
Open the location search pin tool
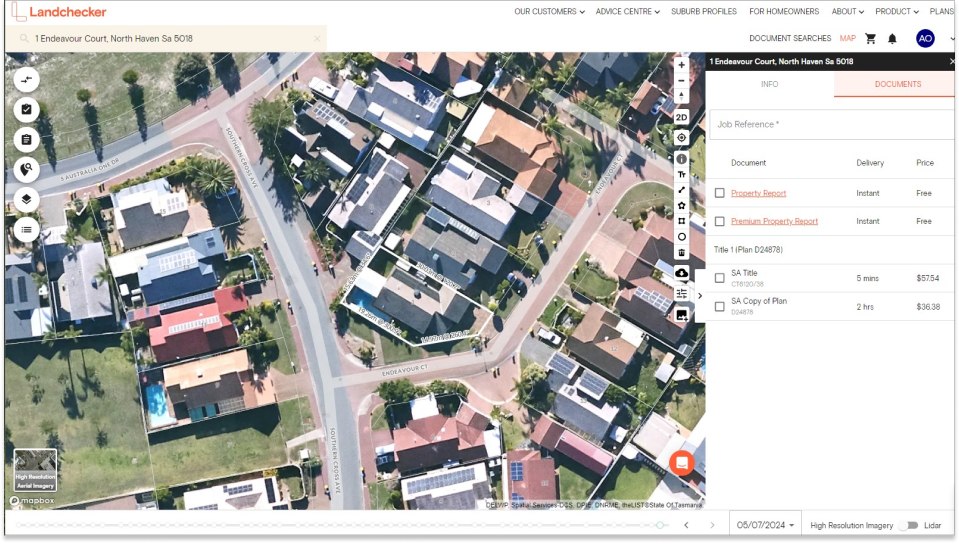(x=26, y=170)
